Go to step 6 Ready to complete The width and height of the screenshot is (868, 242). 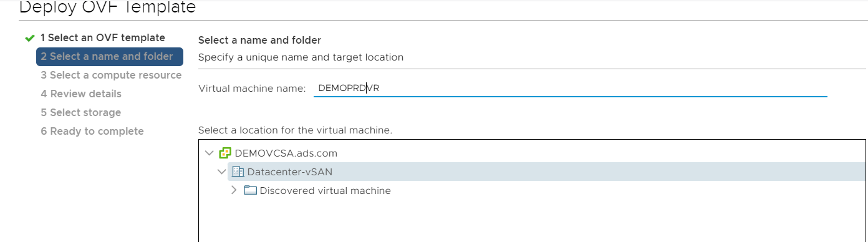coord(92,131)
